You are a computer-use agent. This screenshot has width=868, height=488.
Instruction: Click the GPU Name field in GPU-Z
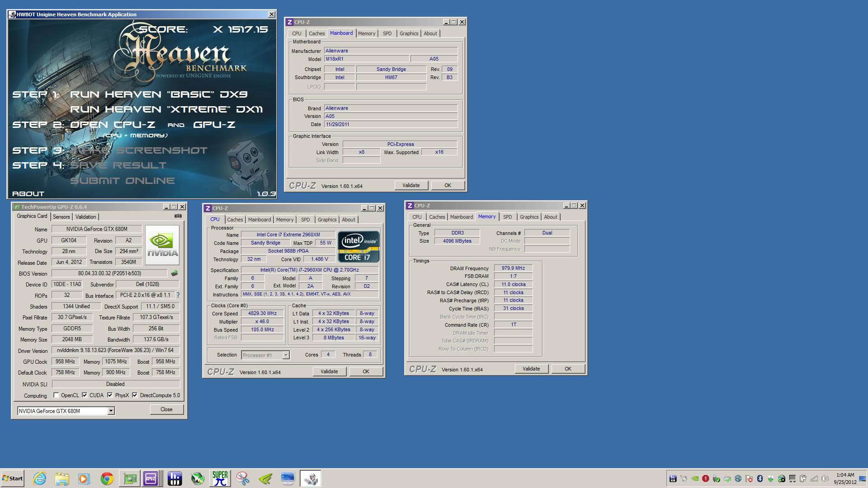(x=97, y=229)
